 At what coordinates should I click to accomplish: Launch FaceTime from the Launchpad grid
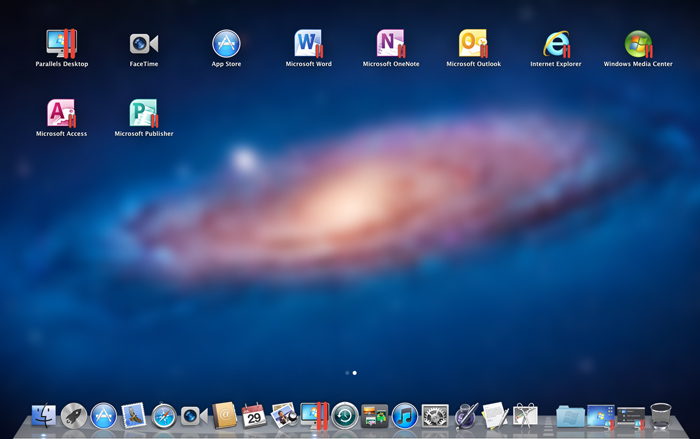coord(144,44)
